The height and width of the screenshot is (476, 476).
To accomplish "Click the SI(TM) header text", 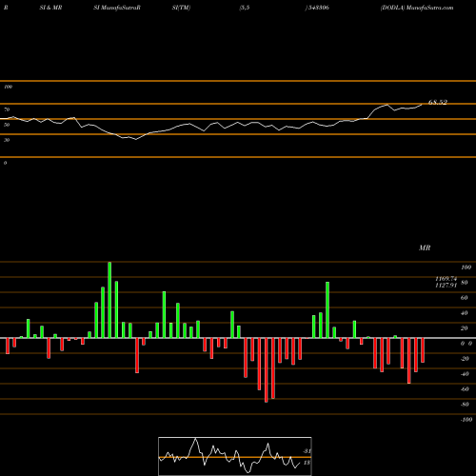I will [181, 8].
